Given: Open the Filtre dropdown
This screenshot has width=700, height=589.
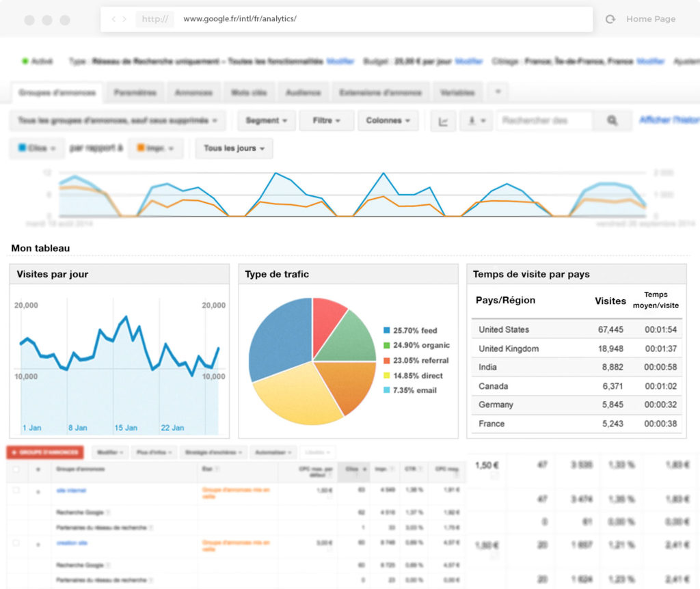Looking at the screenshot, I should tap(326, 120).
